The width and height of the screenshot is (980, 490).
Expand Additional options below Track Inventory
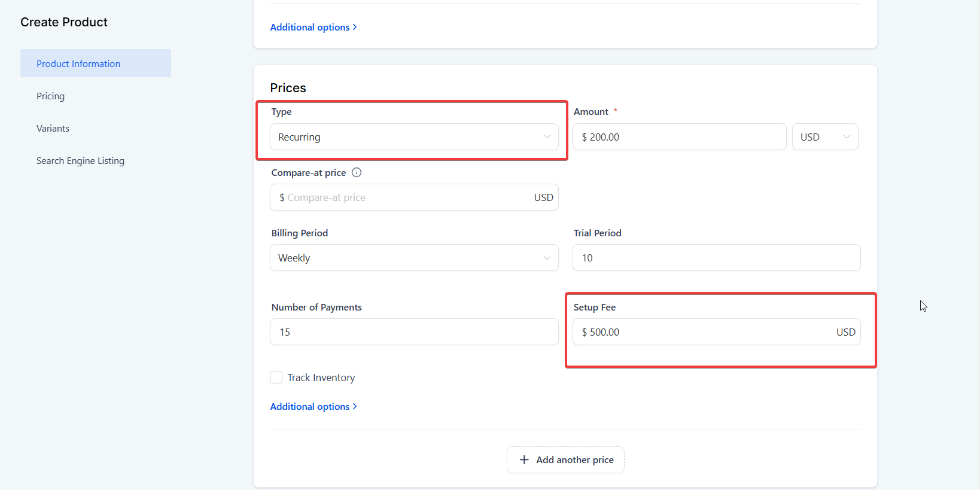point(313,407)
